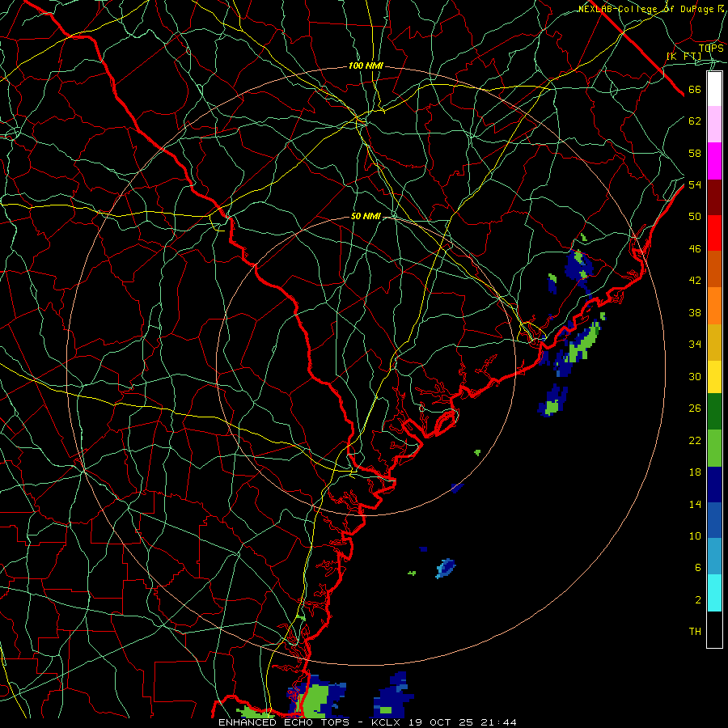Click the "50 NMI" range ring label
This screenshot has width=728, height=728.
(x=366, y=216)
